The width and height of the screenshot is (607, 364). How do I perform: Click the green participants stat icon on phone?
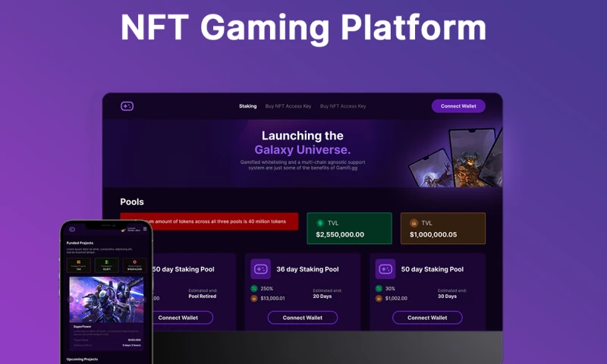pyautogui.click(x=107, y=262)
